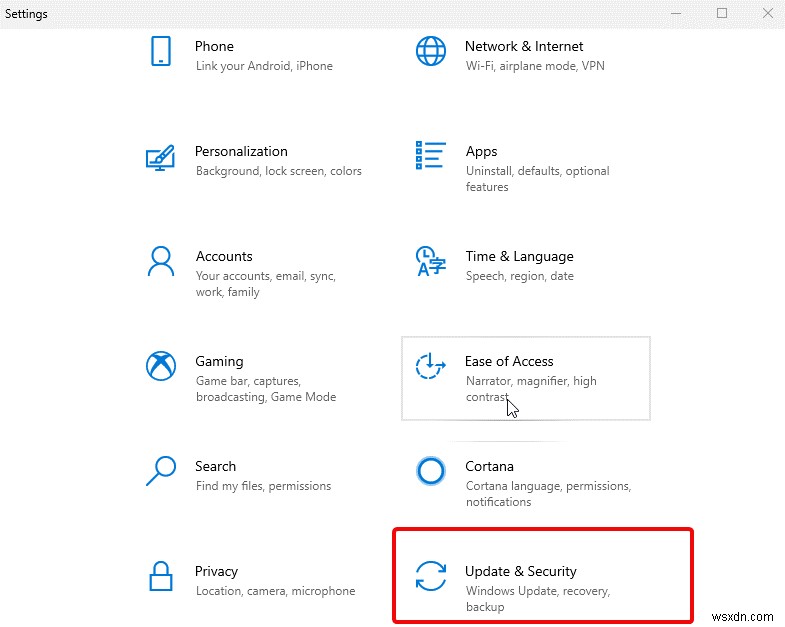Click the Update & Security refresh icon
785x627 pixels.
431,576
